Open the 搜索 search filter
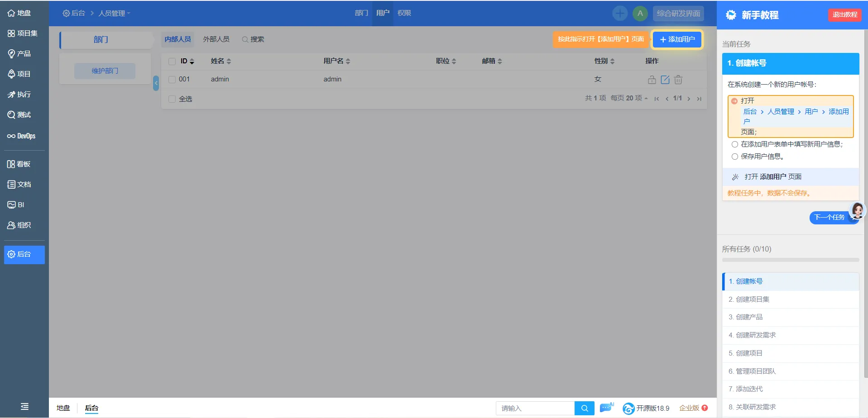Screen dimensions: 868x418 pyautogui.click(x=253, y=39)
